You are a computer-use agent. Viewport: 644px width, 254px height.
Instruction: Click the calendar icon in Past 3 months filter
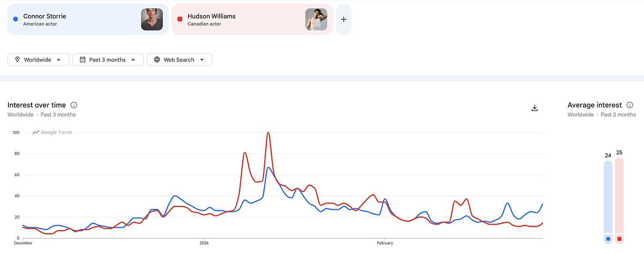82,60
